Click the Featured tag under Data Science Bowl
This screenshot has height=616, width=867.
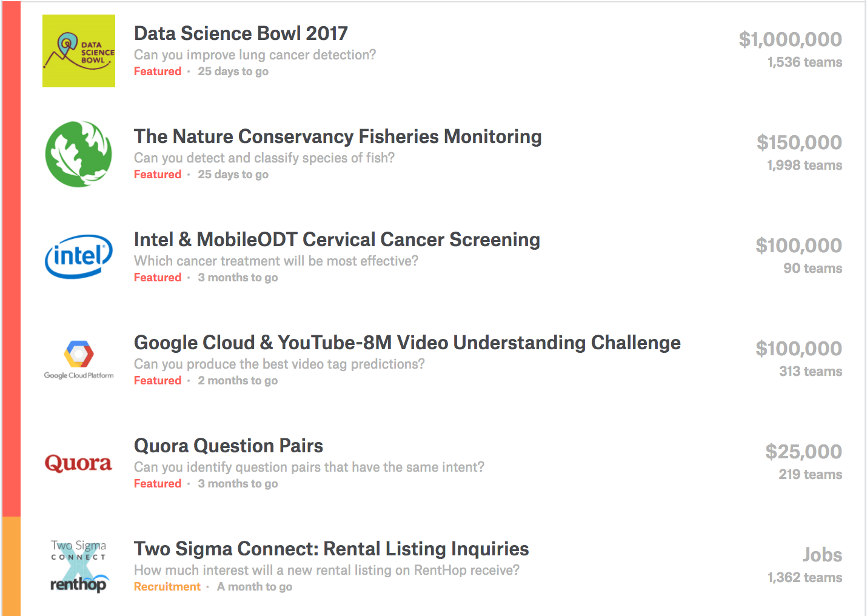click(158, 71)
